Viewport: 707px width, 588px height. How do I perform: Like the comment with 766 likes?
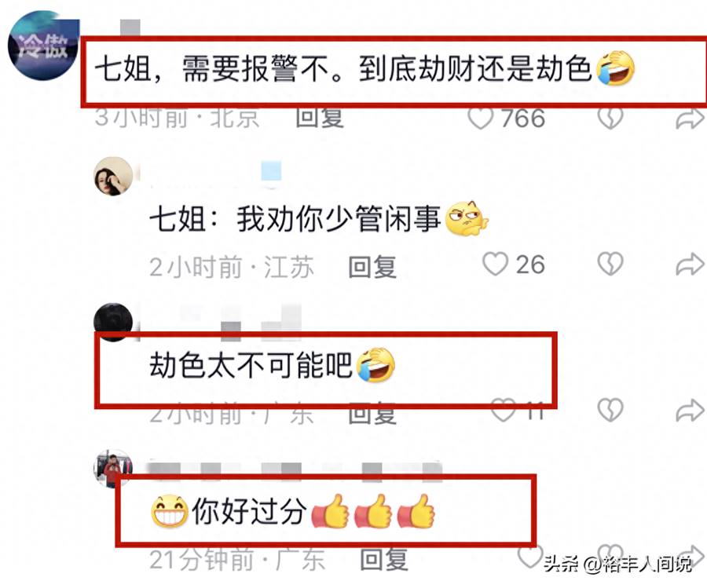[481, 118]
